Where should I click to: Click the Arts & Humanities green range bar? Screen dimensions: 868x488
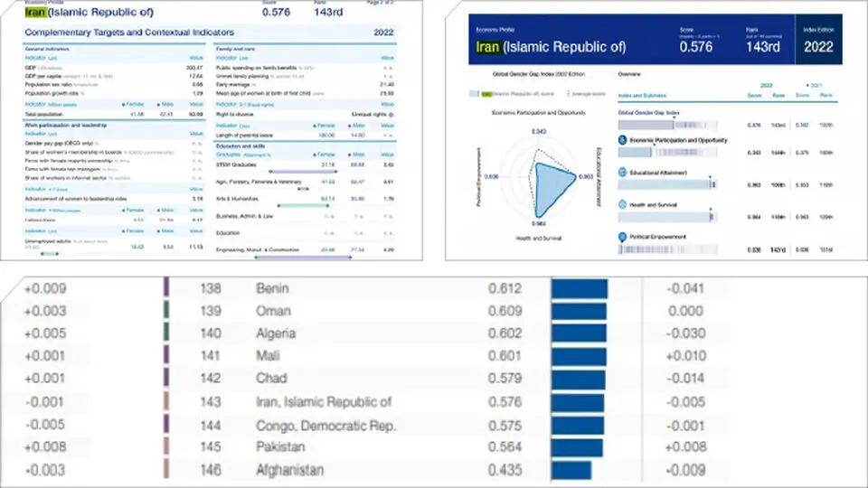tap(304, 206)
